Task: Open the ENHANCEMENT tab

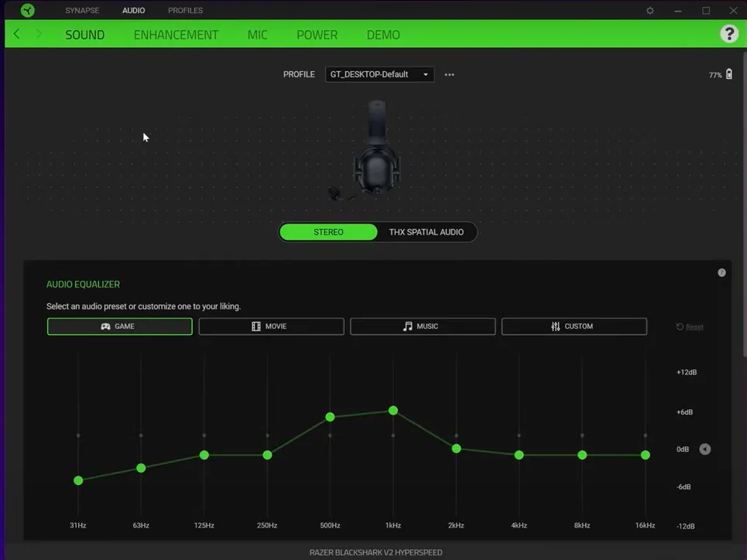Action: (x=176, y=35)
